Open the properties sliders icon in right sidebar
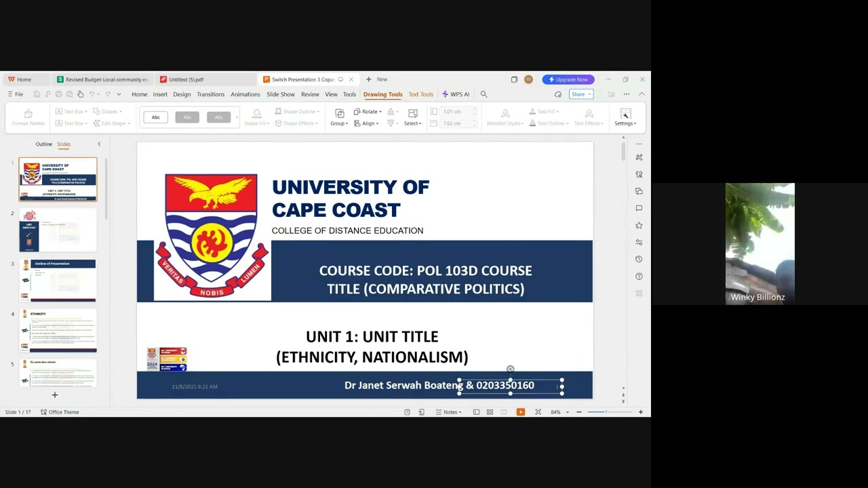The image size is (868, 488). pos(639,242)
